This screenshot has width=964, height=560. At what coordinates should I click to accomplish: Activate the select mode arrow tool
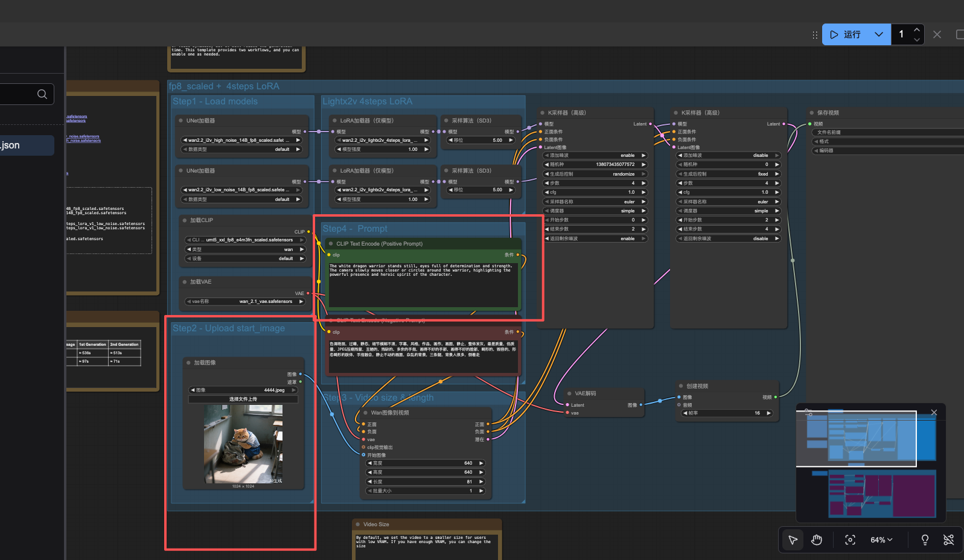[793, 540]
